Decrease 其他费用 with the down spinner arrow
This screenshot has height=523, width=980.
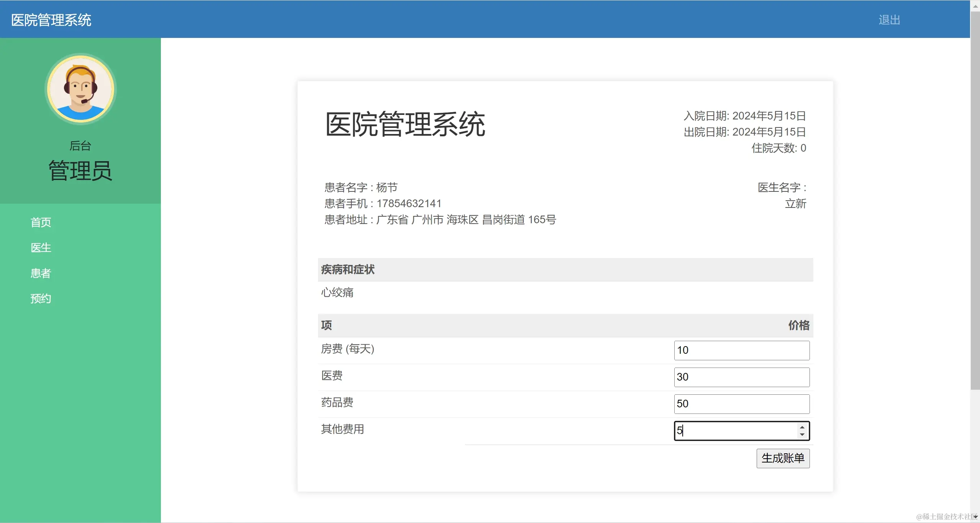coord(802,435)
